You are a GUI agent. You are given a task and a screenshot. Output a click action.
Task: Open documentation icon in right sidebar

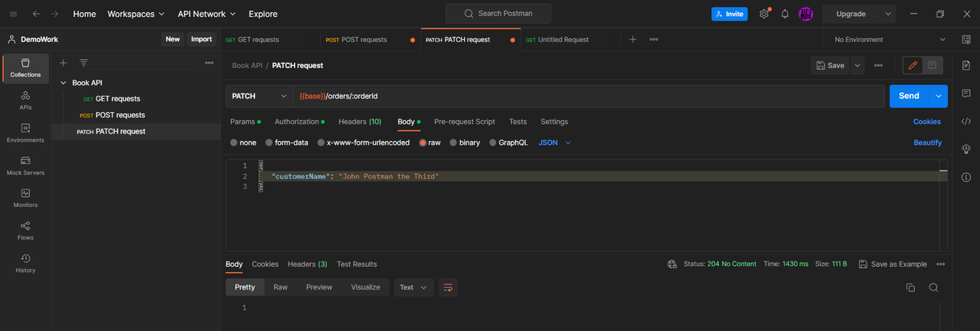point(966,66)
